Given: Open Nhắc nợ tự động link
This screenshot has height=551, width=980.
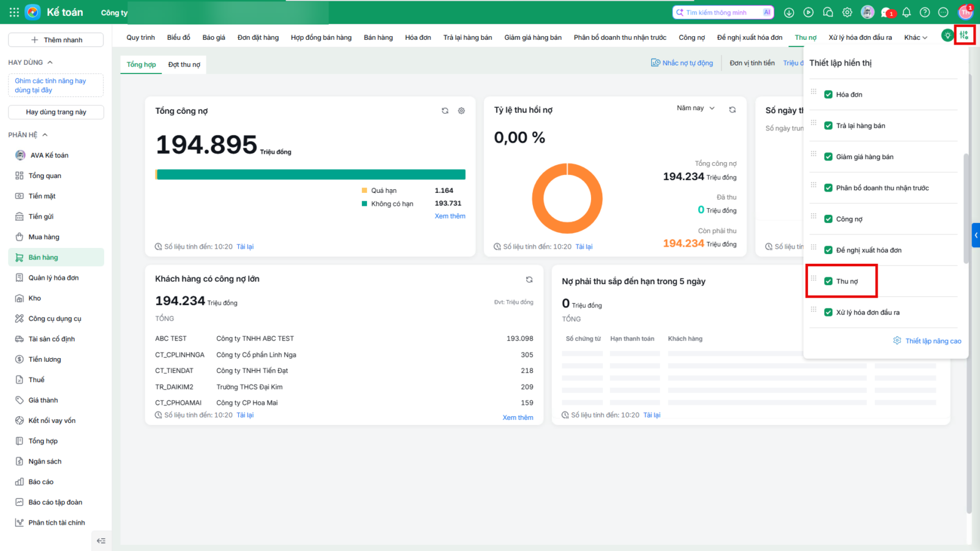Looking at the screenshot, I should click(x=682, y=63).
